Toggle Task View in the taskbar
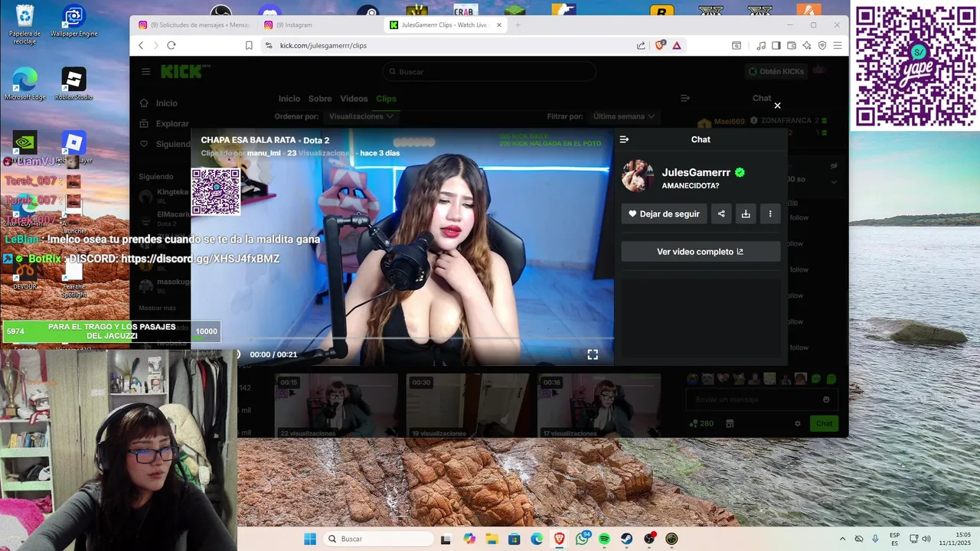 pos(446,539)
